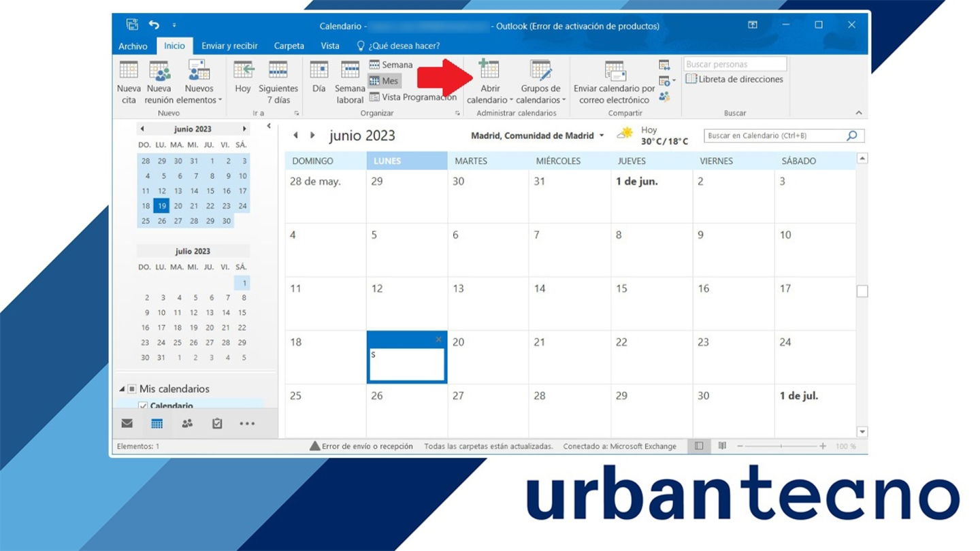Viewport: 980px width, 551px height.
Task: Select June 19 in mini calendar
Action: (161, 205)
